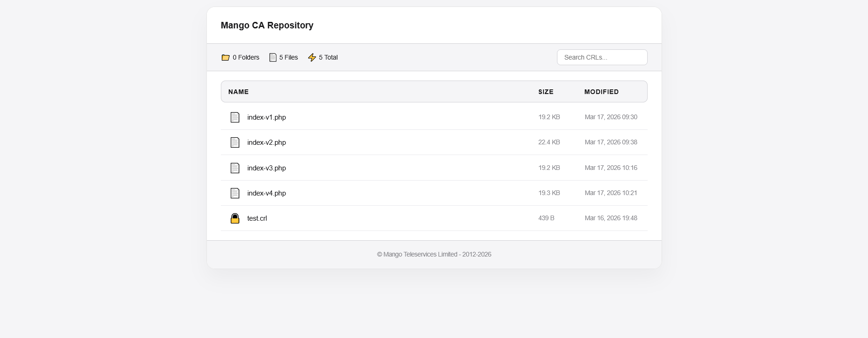Click the 439 B size of test.crl
Screen dimensions: 868x338
(546, 218)
